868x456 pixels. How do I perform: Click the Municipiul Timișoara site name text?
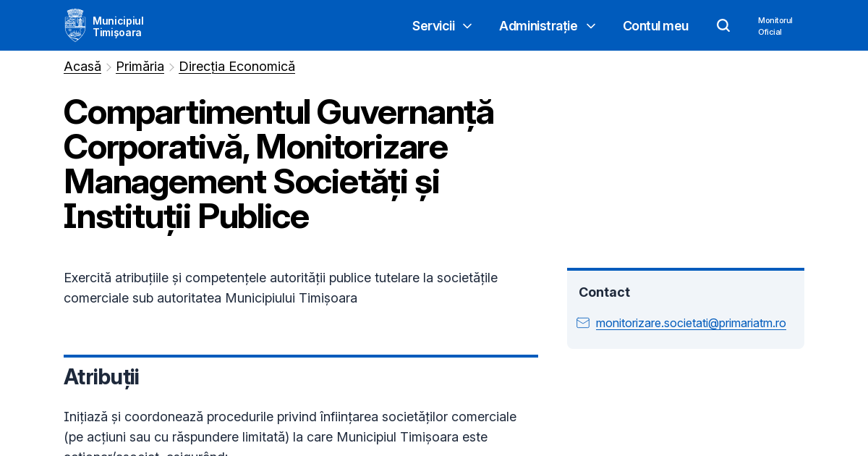click(117, 25)
